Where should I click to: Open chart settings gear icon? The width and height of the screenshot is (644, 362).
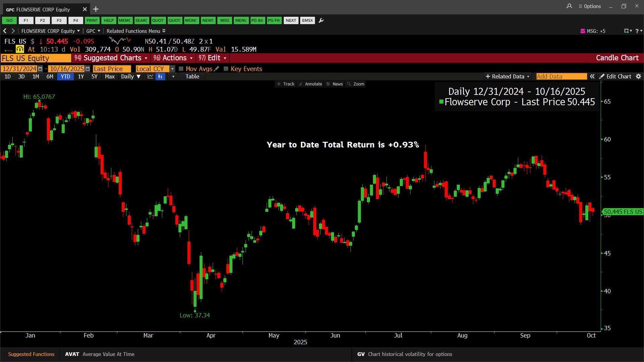coord(638,76)
